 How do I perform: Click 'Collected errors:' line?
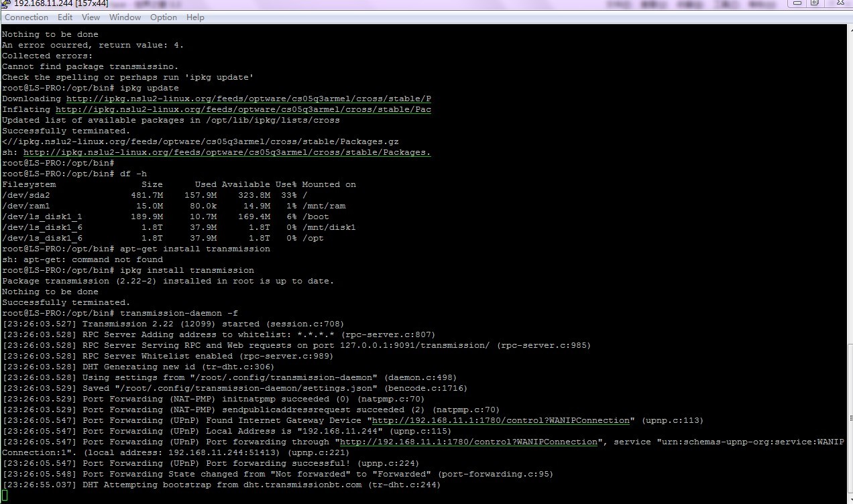tap(48, 56)
